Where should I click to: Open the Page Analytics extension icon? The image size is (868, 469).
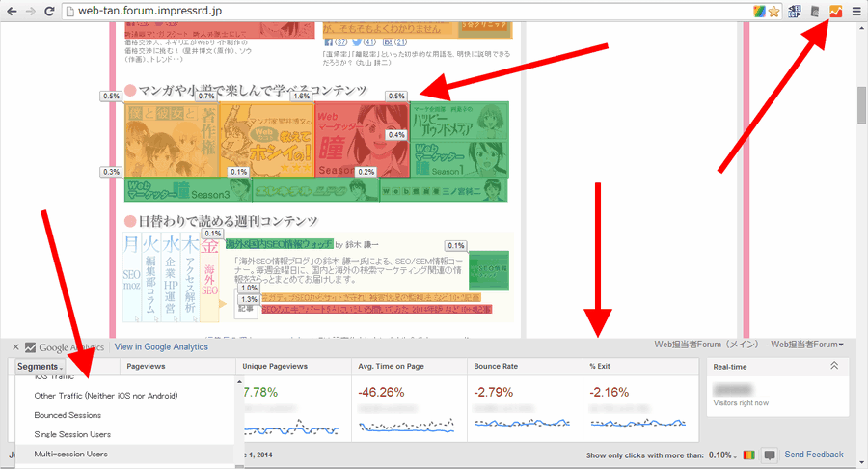pyautogui.click(x=835, y=11)
